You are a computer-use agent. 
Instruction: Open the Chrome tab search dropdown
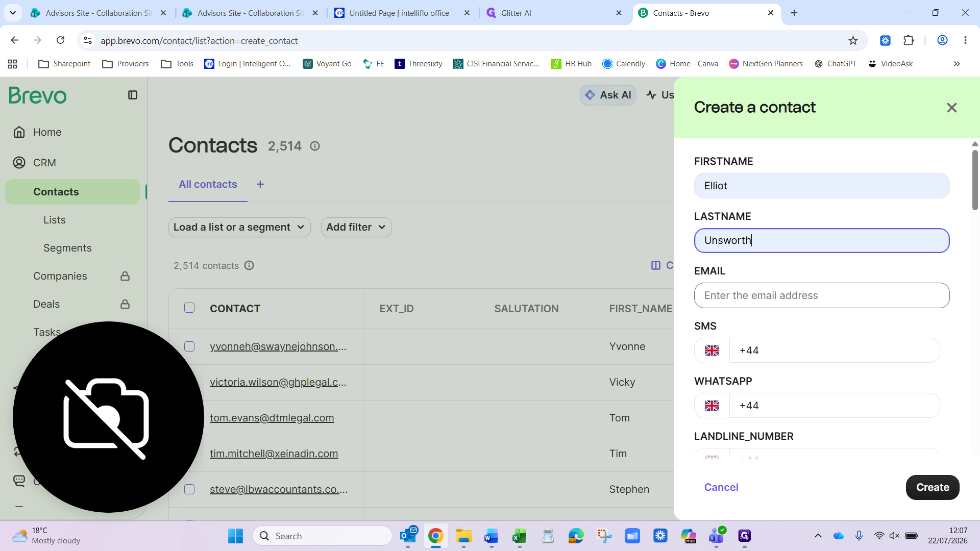click(x=13, y=13)
